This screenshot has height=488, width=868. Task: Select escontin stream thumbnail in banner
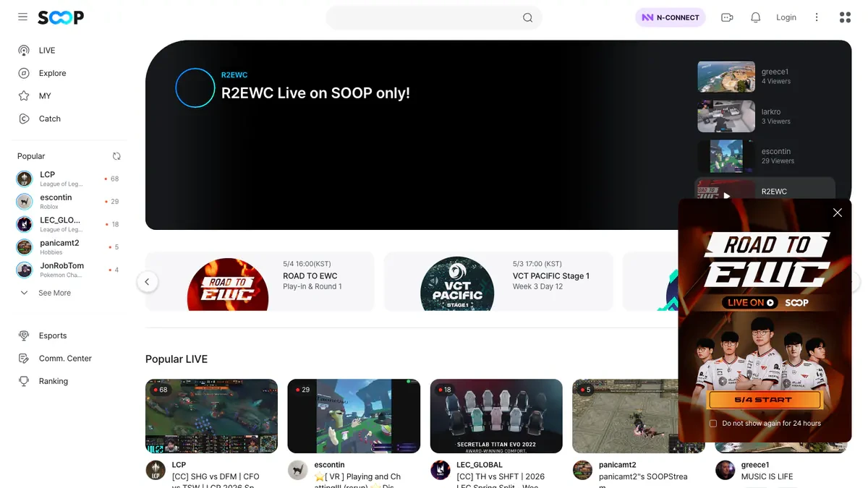(x=726, y=156)
